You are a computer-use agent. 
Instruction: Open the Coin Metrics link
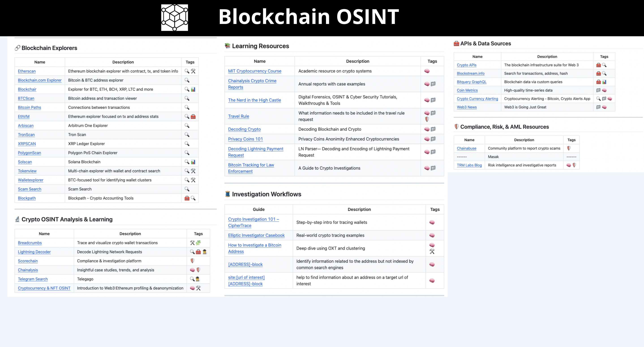pyautogui.click(x=467, y=90)
